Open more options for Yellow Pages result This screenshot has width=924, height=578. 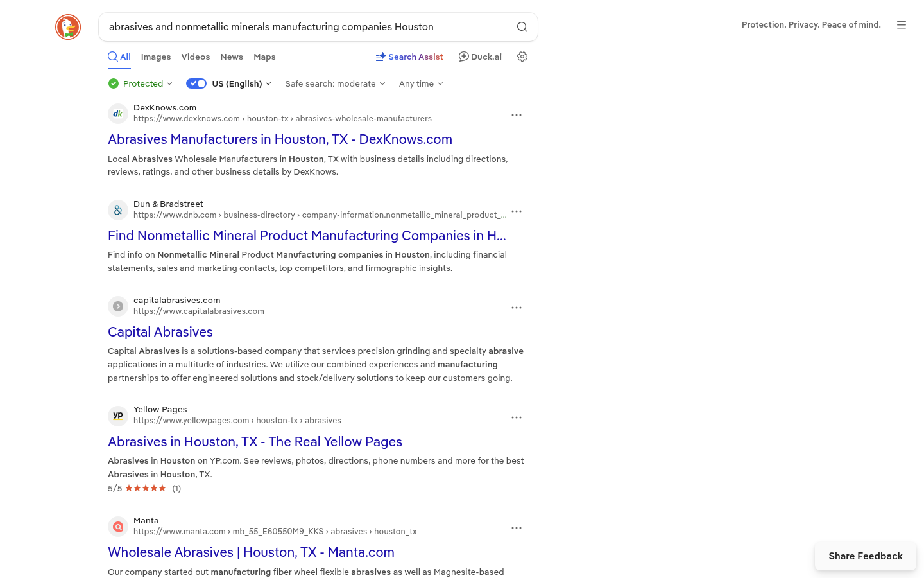point(517,417)
